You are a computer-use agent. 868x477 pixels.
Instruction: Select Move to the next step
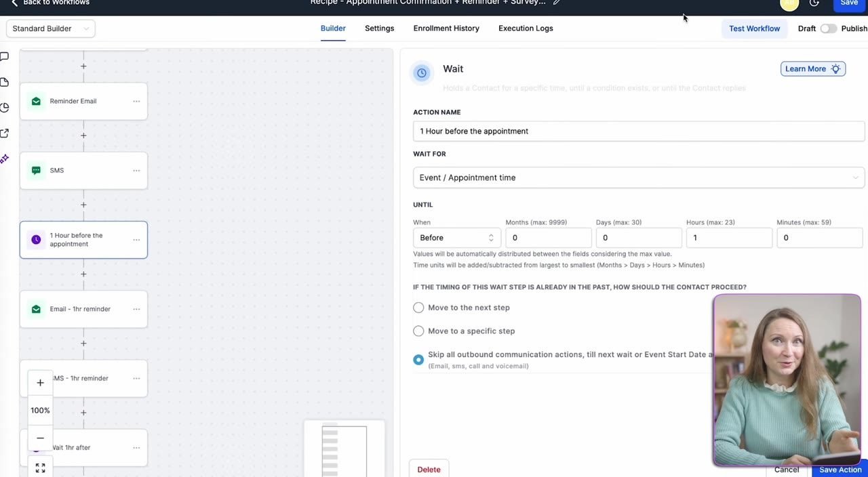click(x=418, y=308)
